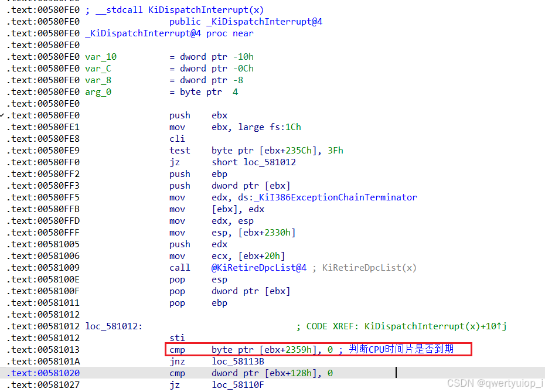The image size is (545, 392).
Task: Open _KiI386ExceptionChainTerminator symbol reference
Action: point(335,197)
